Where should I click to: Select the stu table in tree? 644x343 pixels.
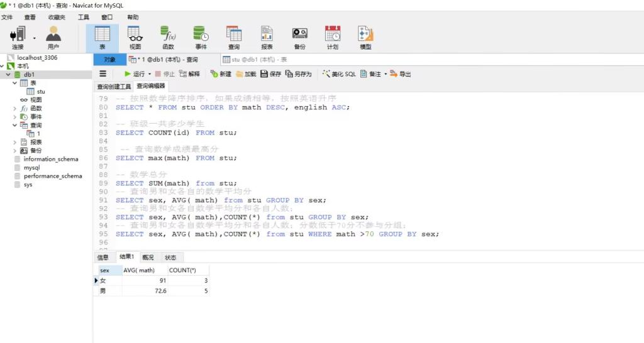coord(40,92)
